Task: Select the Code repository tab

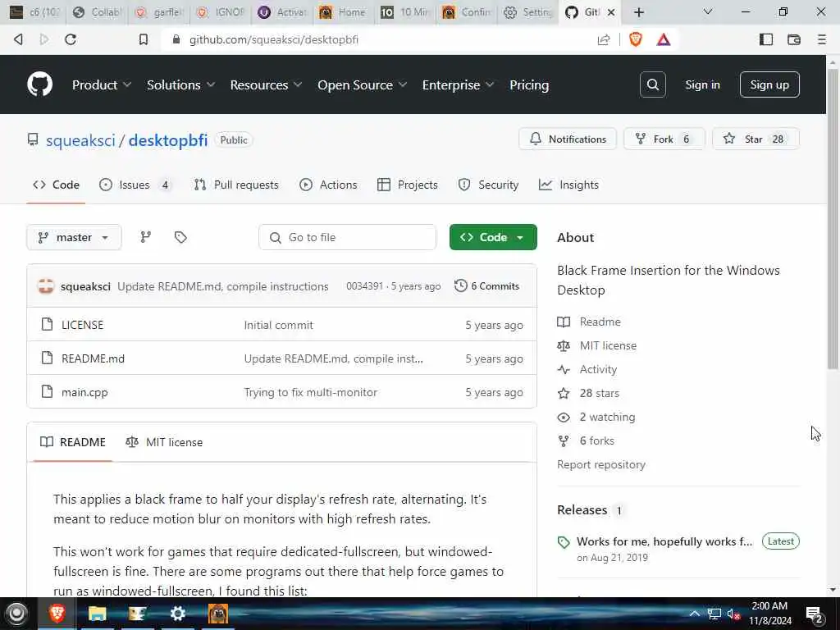Action: point(56,185)
